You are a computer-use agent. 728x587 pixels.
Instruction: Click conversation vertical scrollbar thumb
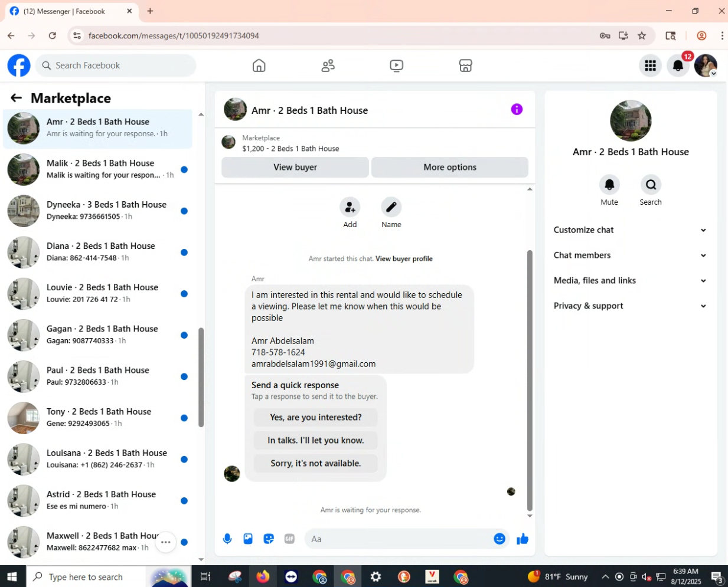click(x=530, y=381)
